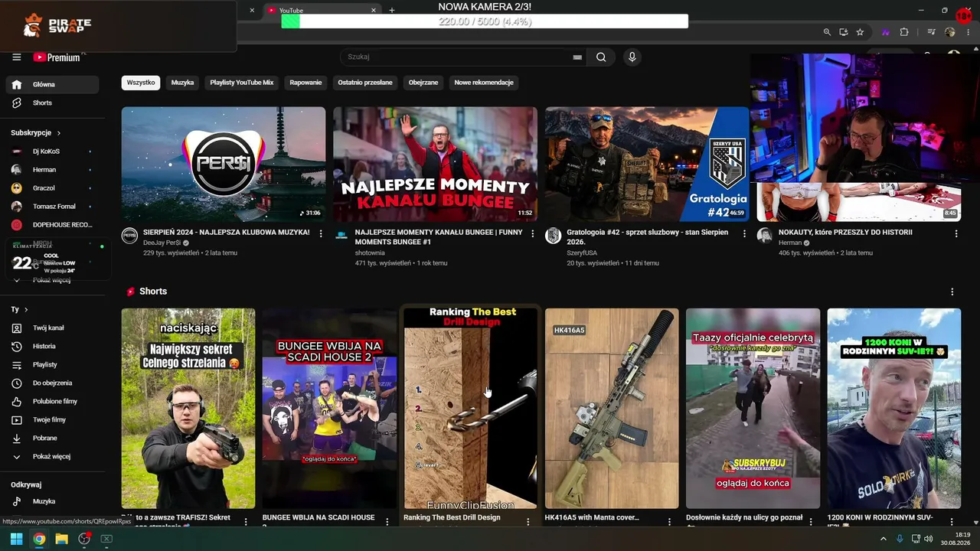Click the install app icon in address bar
The width and height of the screenshot is (980, 551).
click(843, 32)
